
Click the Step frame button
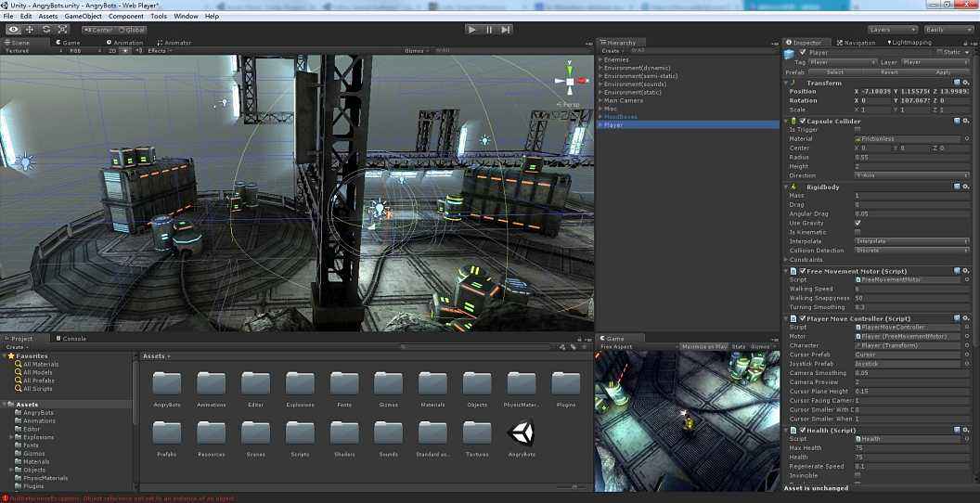tap(506, 30)
